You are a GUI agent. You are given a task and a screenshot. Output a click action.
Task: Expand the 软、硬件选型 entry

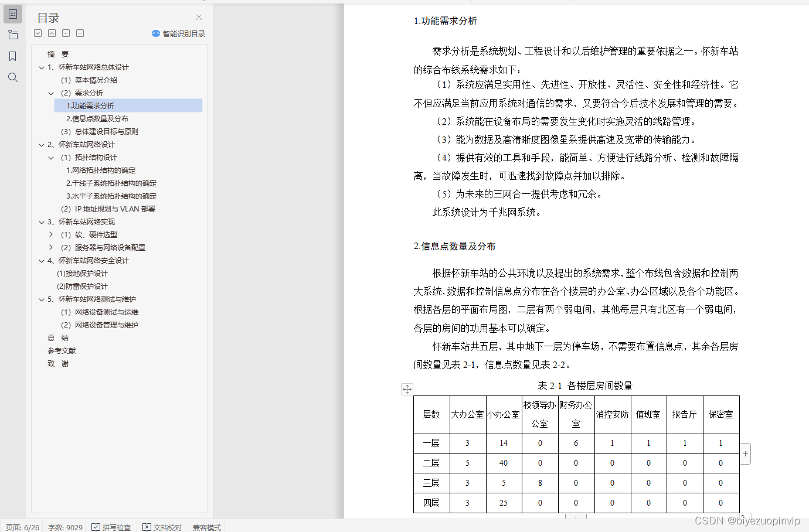(51, 234)
